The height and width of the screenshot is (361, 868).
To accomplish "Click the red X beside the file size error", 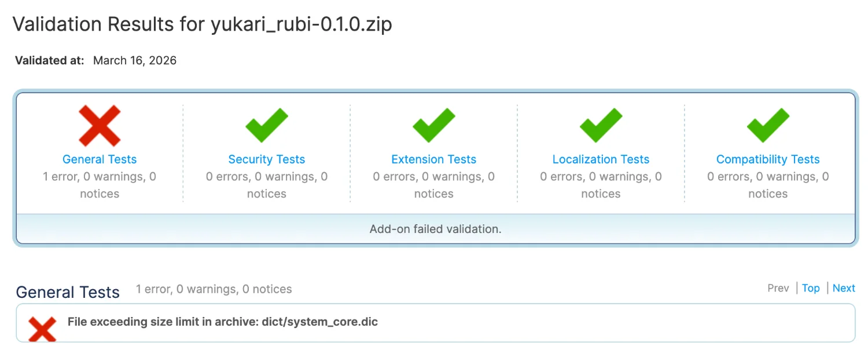I will pyautogui.click(x=43, y=329).
